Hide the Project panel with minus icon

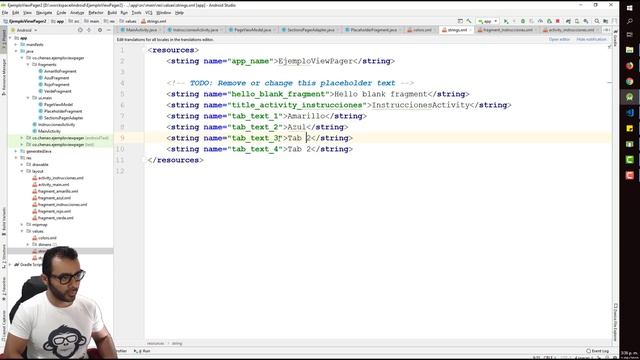(x=109, y=30)
